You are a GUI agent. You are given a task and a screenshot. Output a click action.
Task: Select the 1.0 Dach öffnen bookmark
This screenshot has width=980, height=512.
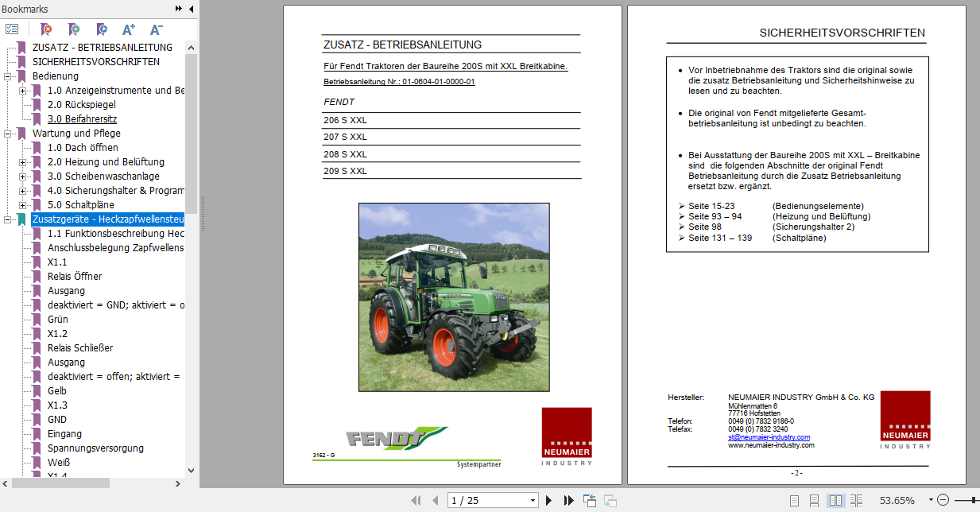click(x=83, y=148)
